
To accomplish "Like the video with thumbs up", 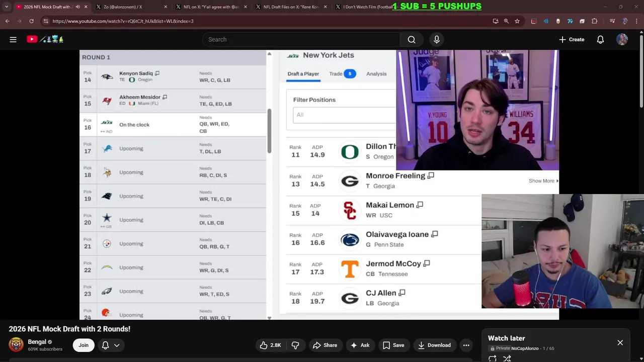I will click(x=270, y=345).
